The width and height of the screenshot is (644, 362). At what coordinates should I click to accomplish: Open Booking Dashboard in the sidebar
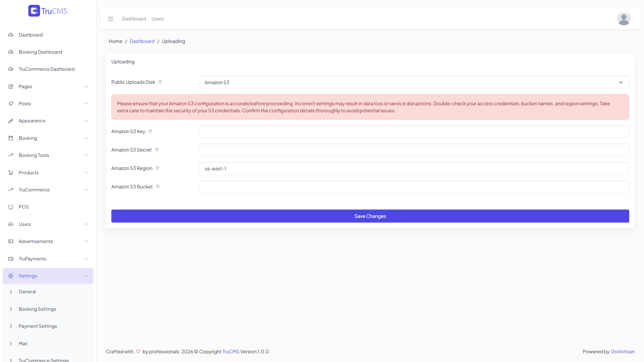(48, 52)
